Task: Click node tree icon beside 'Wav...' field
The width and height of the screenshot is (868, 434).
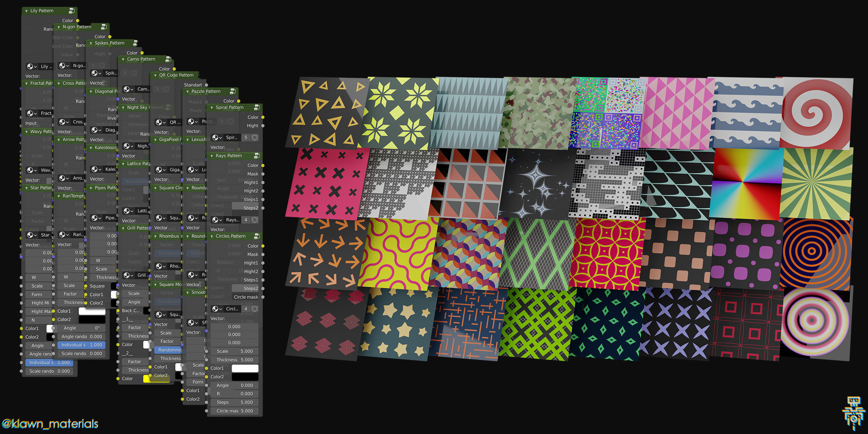Action: (x=31, y=170)
